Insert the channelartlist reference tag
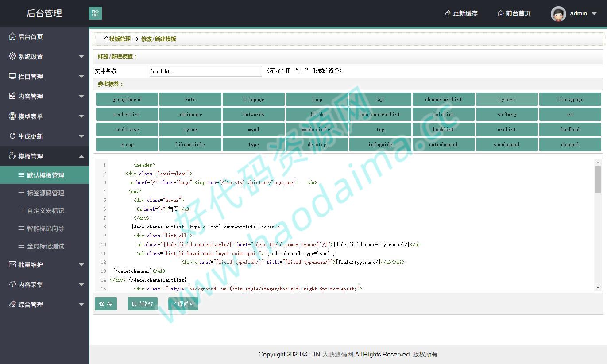This screenshot has height=364, width=607. click(443, 99)
